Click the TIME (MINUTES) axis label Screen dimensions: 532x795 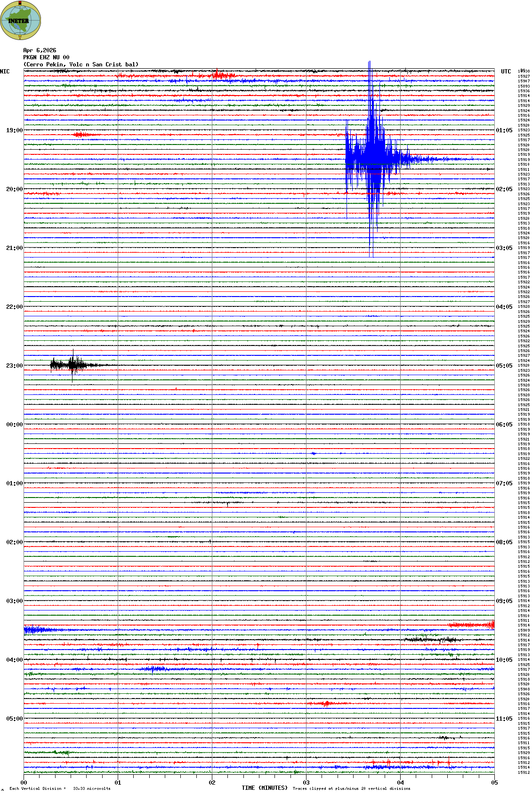(265, 788)
